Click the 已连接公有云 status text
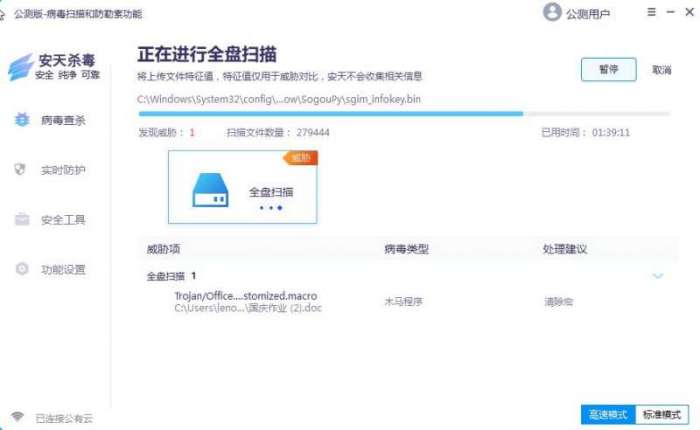 click(64, 418)
